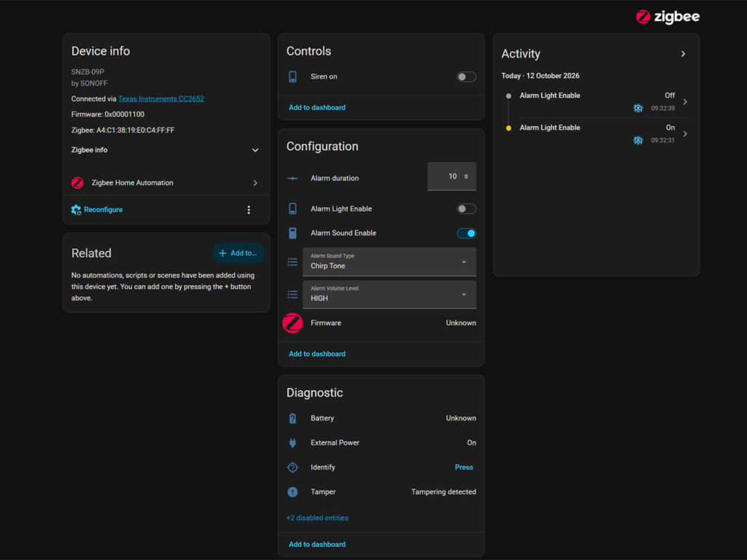The height and width of the screenshot is (560, 747).
Task: Click the Alarm Volume Level list icon
Action: pyautogui.click(x=293, y=295)
